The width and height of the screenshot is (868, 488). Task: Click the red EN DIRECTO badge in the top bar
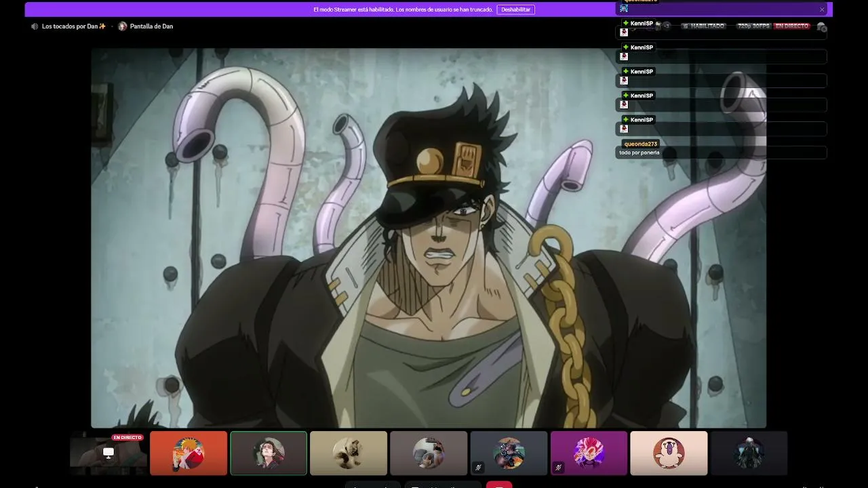point(792,26)
